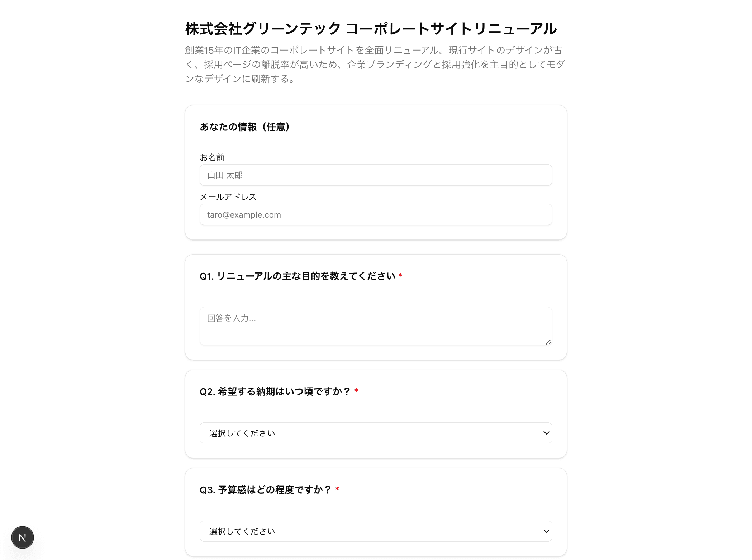This screenshot has height=560, width=752.
Task: Click the circular N badge in the corner
Action: click(22, 537)
